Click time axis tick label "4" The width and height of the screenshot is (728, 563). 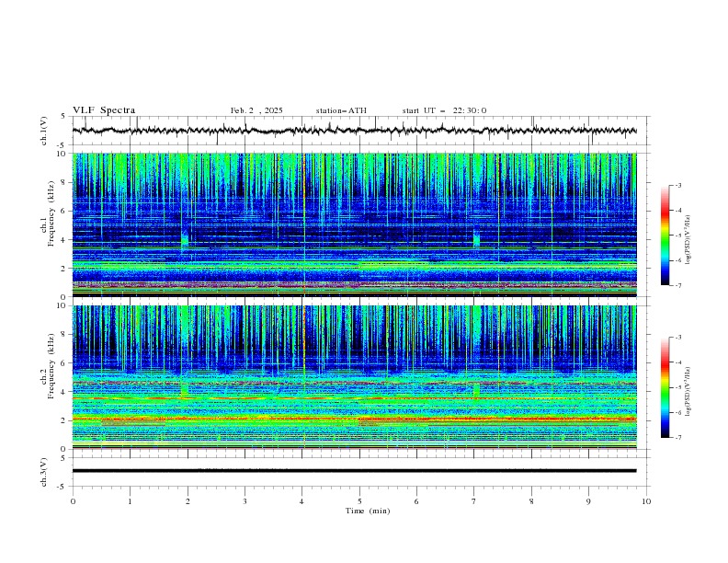302,501
